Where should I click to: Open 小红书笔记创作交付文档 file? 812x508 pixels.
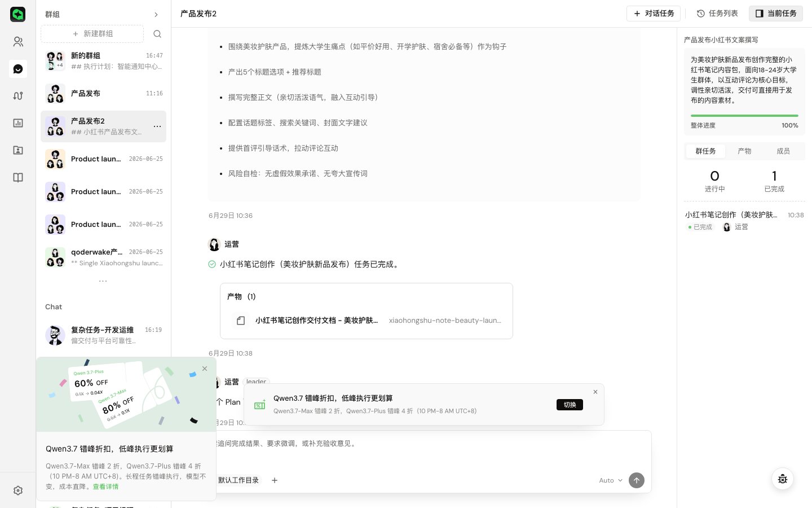click(367, 321)
